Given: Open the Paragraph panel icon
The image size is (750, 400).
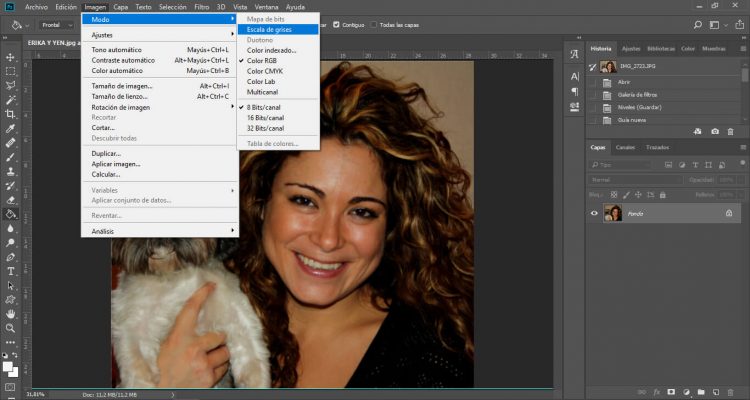Looking at the screenshot, I should point(574,91).
